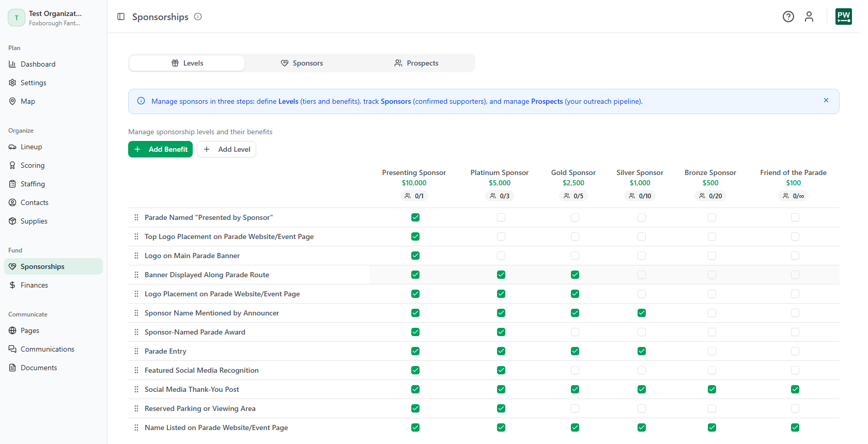Toggle the sidebar panel icon
868x444 pixels.
121,17
